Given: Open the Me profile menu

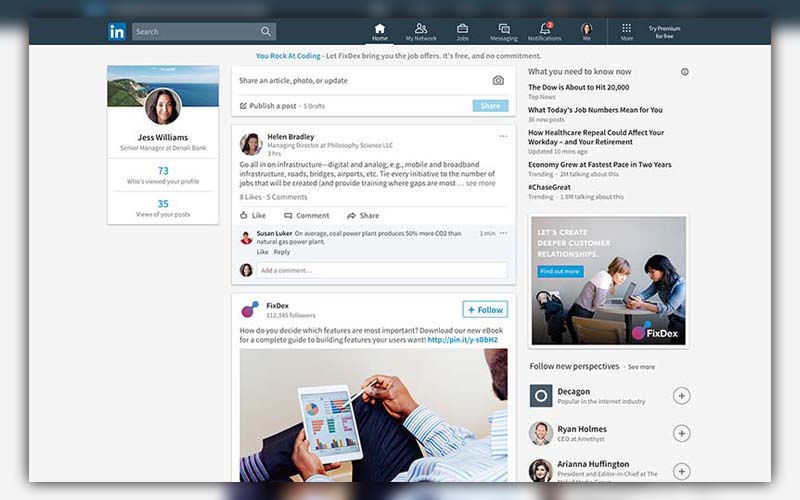Looking at the screenshot, I should coord(587,32).
